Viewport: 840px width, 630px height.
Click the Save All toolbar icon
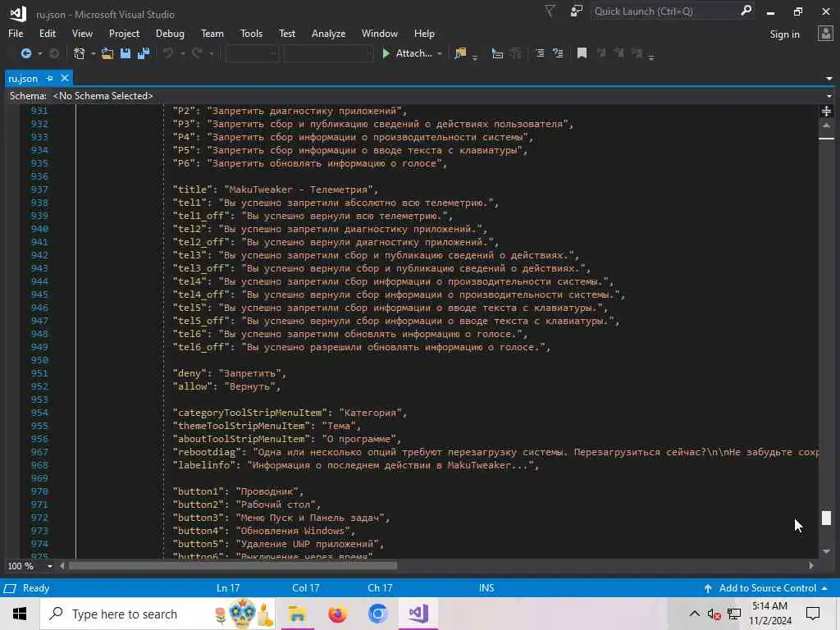[x=144, y=53]
